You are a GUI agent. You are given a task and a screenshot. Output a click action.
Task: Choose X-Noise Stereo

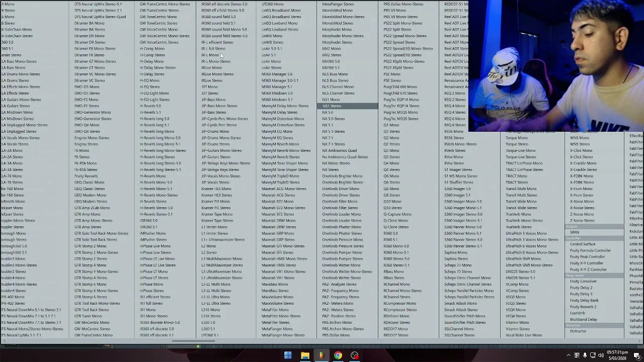click(x=582, y=208)
